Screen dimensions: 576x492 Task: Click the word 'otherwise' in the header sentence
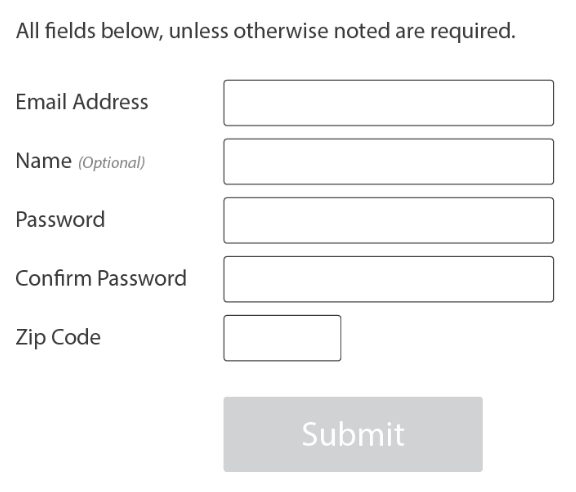(x=281, y=30)
